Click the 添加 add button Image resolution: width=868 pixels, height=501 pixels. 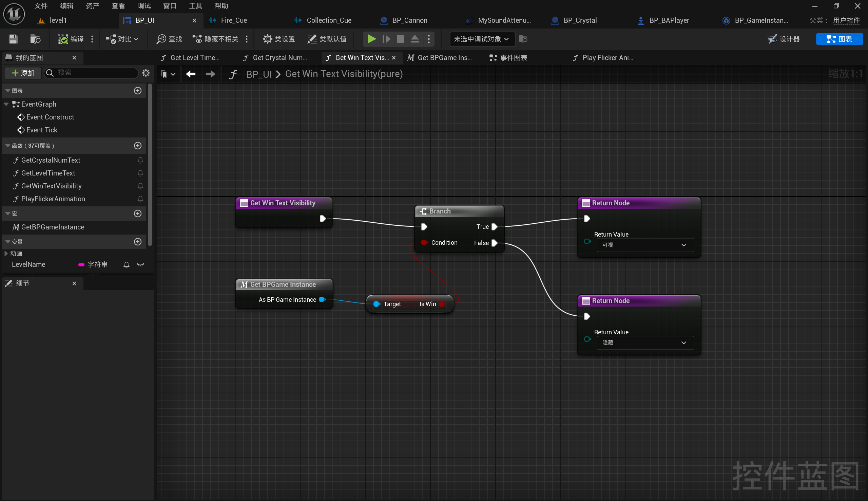23,73
